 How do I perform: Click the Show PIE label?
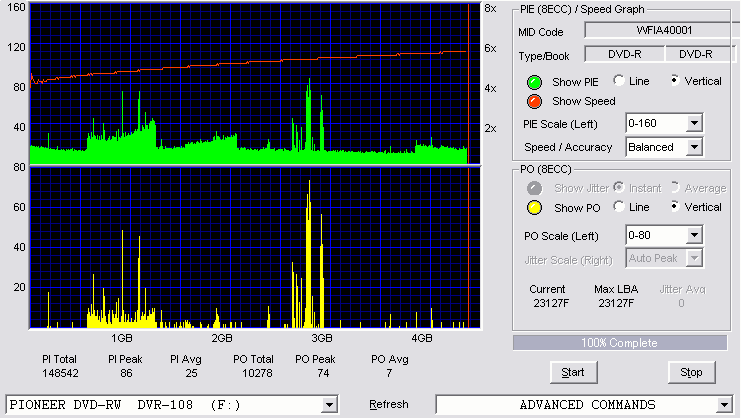click(x=575, y=82)
